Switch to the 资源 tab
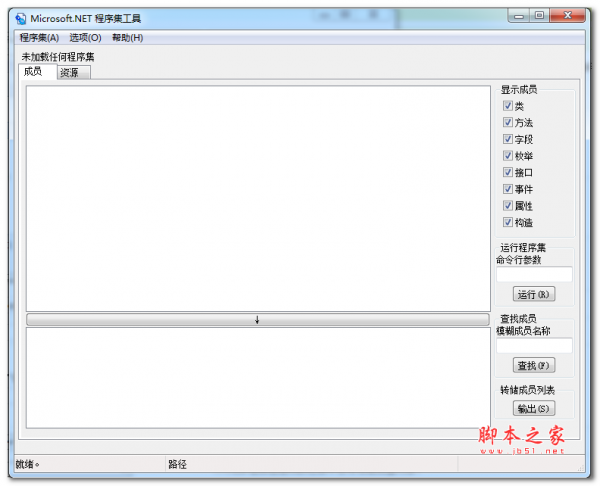Image resolution: width=600 pixels, height=486 pixels. pyautogui.click(x=74, y=72)
